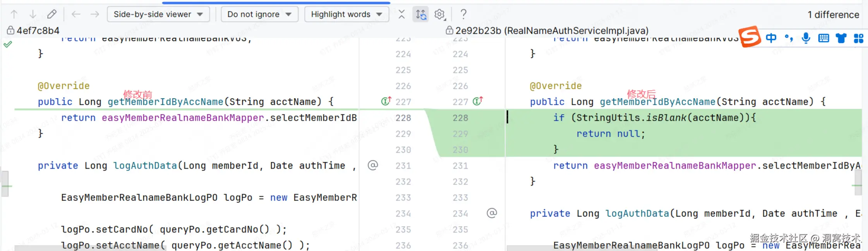The width and height of the screenshot is (868, 251).
Task: Click override marker at right line 227
Action: pyautogui.click(x=477, y=101)
